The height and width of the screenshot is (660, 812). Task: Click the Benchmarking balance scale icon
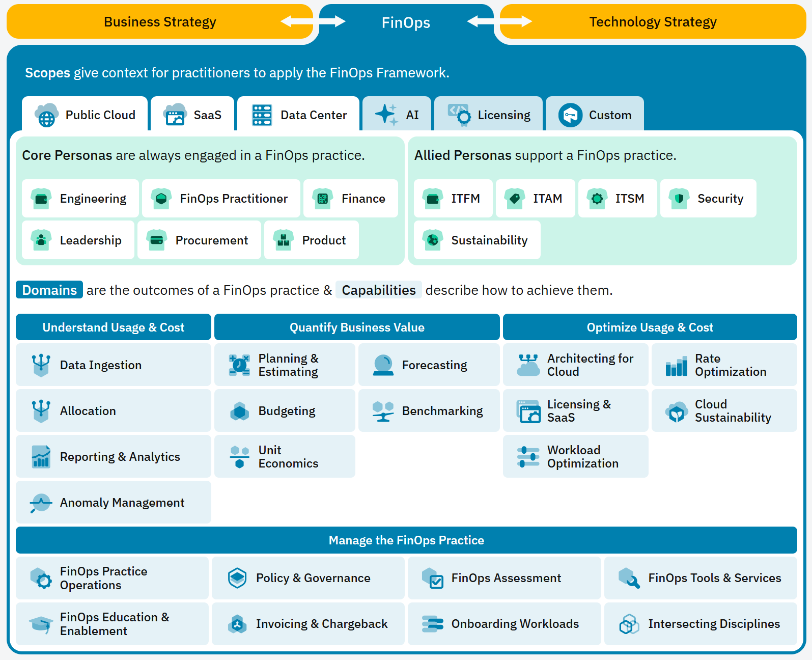coord(383,411)
